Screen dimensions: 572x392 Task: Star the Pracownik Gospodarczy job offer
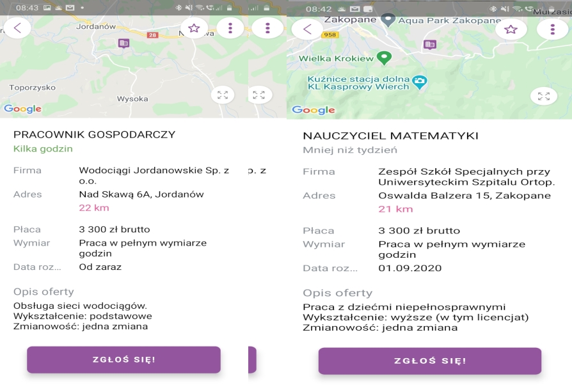point(194,28)
